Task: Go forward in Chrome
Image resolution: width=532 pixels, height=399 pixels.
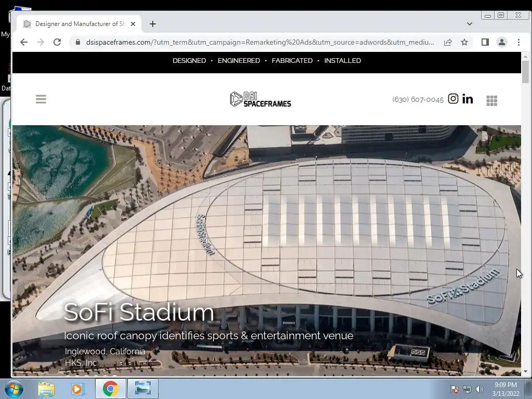Action: click(x=41, y=42)
